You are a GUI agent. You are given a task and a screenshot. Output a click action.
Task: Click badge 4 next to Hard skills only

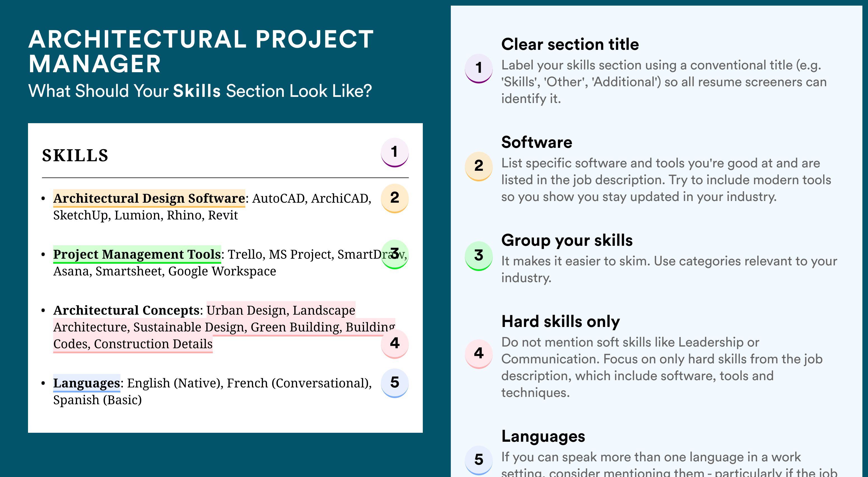point(479,354)
